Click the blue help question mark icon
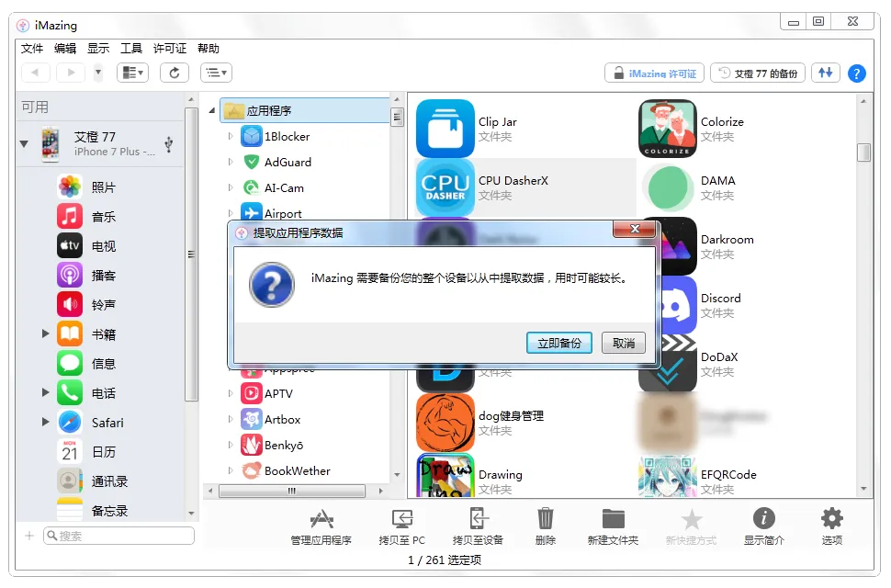The width and height of the screenshot is (891, 588). click(856, 73)
